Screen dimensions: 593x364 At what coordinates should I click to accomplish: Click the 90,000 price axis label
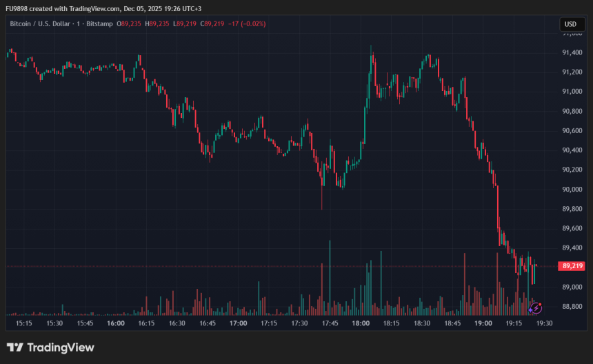[574, 190]
